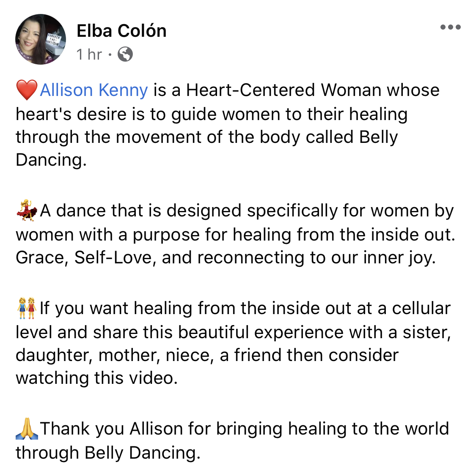The width and height of the screenshot is (476, 476).
Task: Click the praying hands emoji
Action: point(27,429)
